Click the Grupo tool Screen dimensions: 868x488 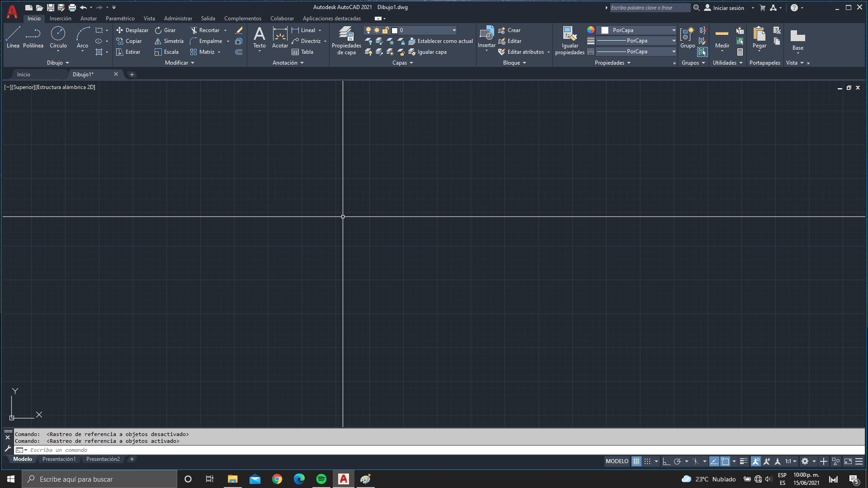pyautogui.click(x=688, y=37)
